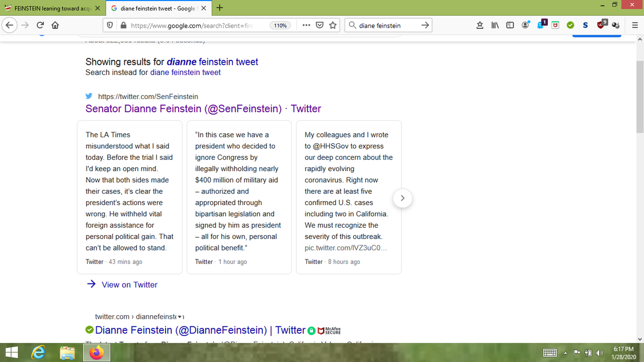Open the Ghostery extension
This screenshot has height=362, width=644.
[541, 25]
